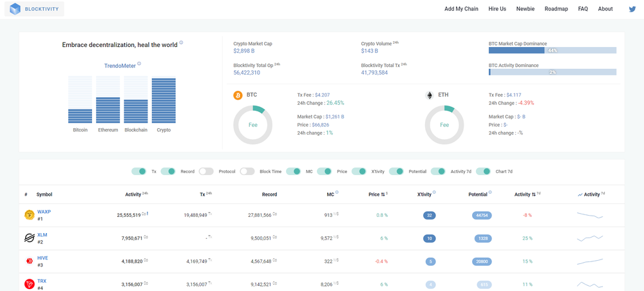
Task: Disable the Record column toggle
Action: (168, 171)
